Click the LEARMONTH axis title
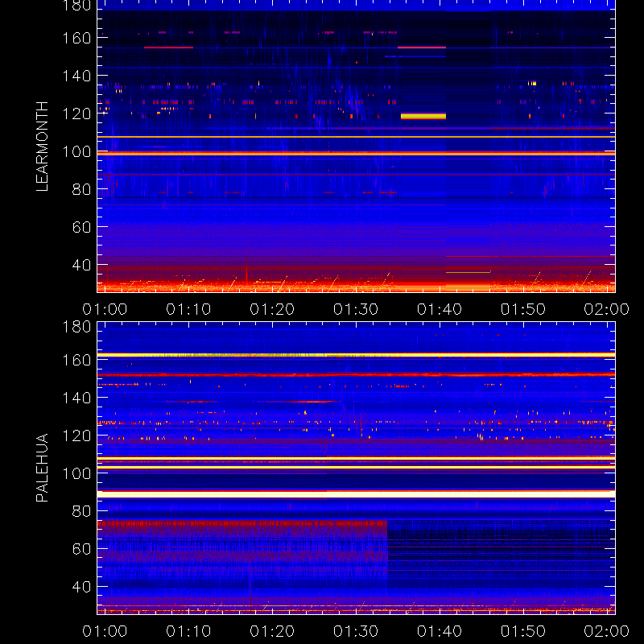This screenshot has height=644, width=644. pos(42,147)
